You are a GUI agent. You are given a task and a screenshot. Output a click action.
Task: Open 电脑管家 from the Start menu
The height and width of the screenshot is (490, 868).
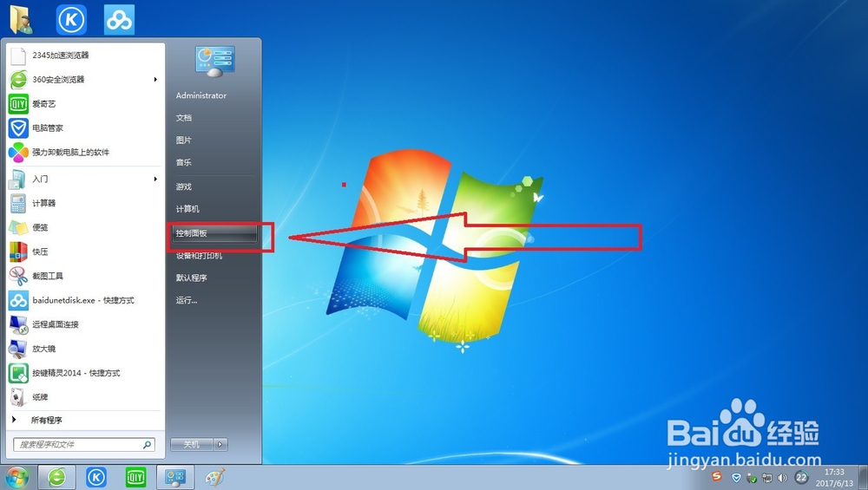point(85,128)
